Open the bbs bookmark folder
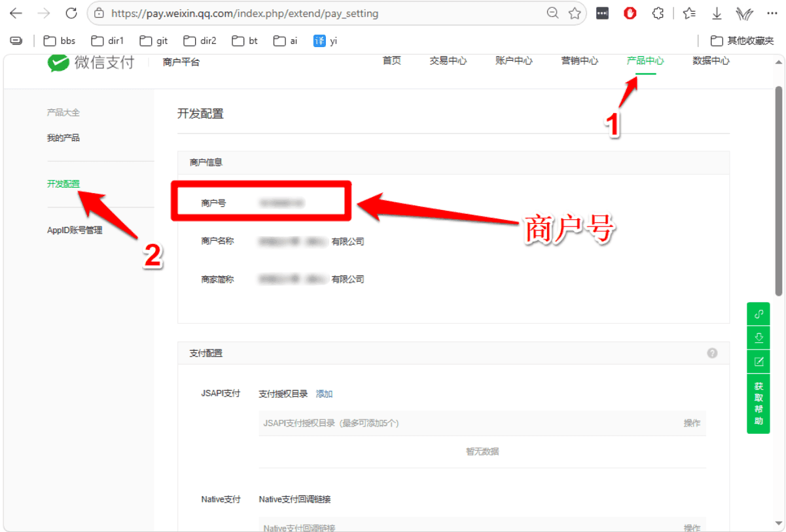This screenshot has width=786, height=532. coord(60,41)
